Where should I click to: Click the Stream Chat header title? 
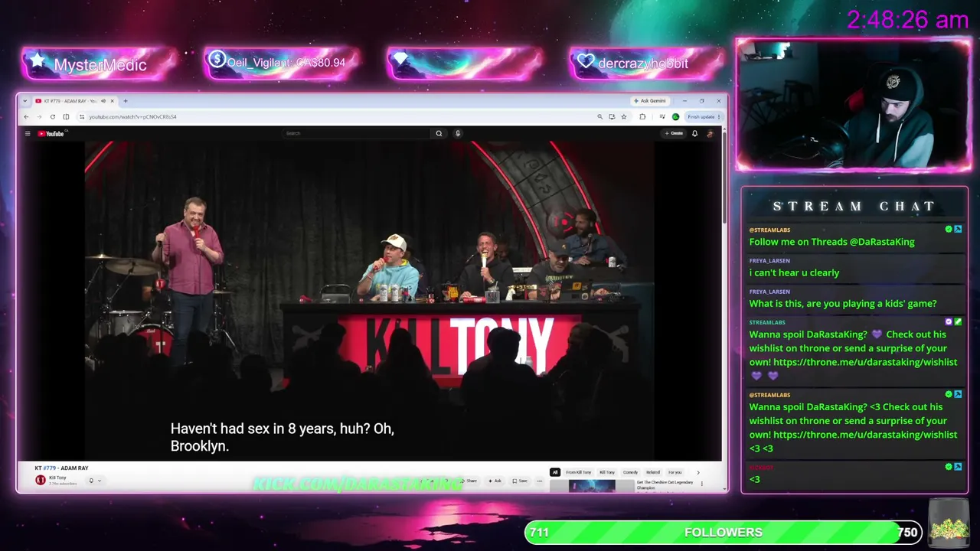[x=854, y=207]
